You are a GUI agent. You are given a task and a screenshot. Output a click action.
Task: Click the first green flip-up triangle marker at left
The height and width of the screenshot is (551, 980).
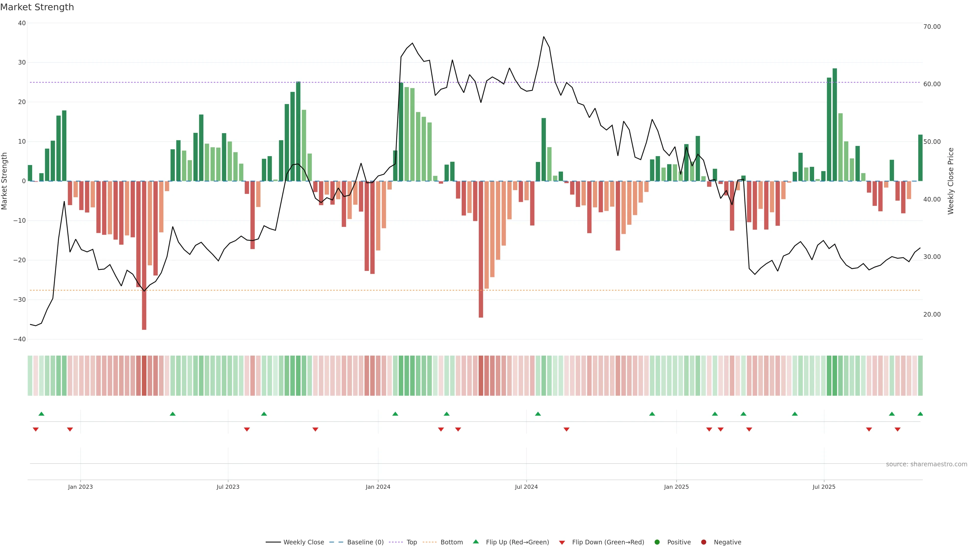pos(41,414)
